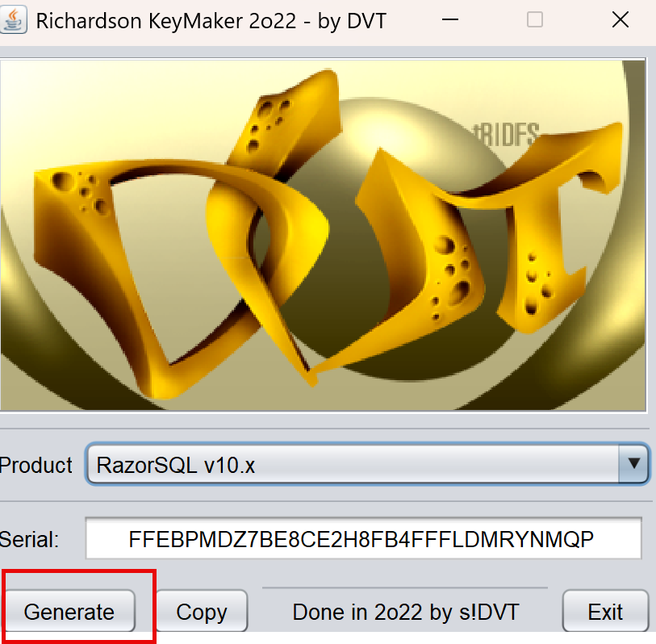Click the window title bar text
Image resolution: width=656 pixels, height=644 pixels.
tap(211, 21)
